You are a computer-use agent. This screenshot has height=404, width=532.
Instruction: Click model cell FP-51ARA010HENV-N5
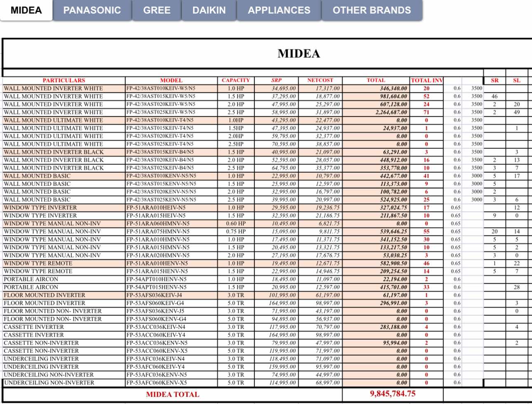pyautogui.click(x=171, y=263)
